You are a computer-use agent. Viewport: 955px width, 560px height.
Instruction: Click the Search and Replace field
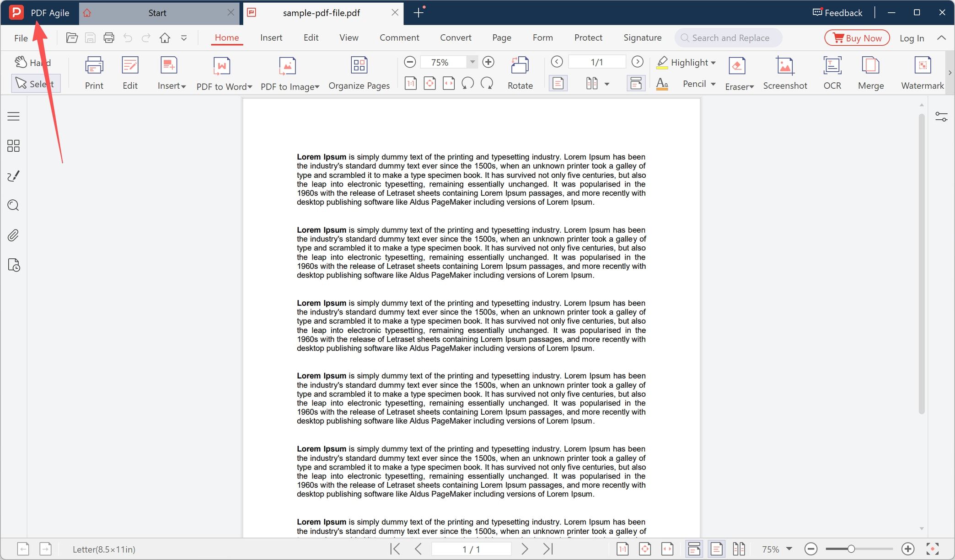pos(728,38)
